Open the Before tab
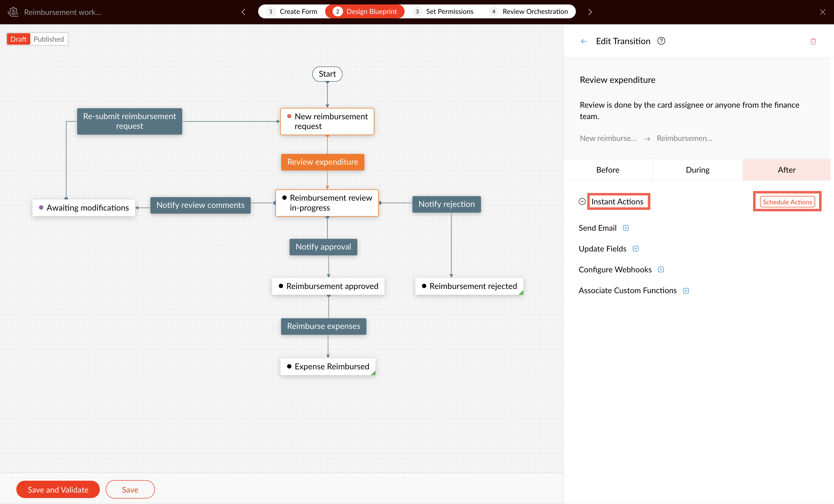This screenshot has height=504, width=834. tap(608, 170)
